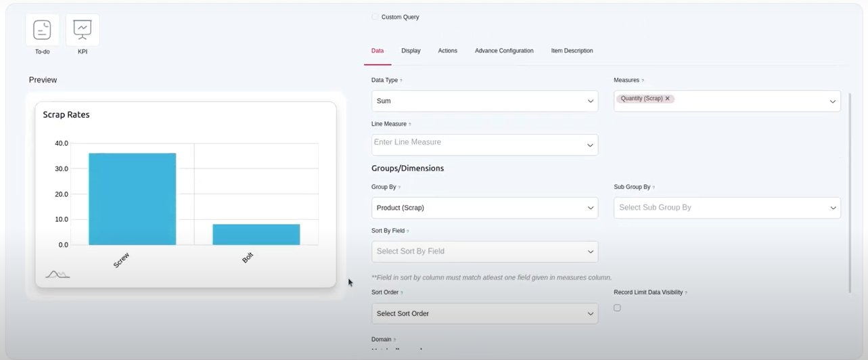Click the Screw bar in chart
Screen dimensions: 868x360
[x=132, y=199]
